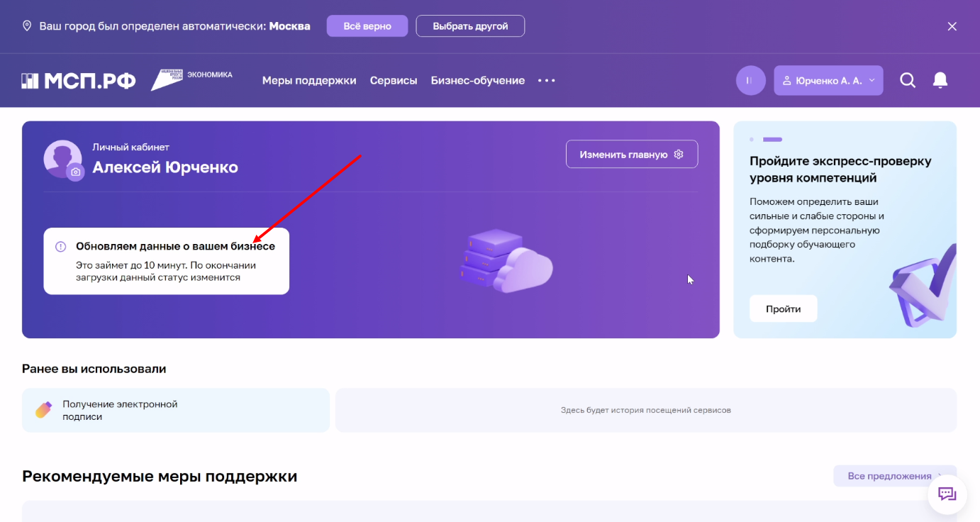The image size is (980, 522).
Task: Open notifications bell icon
Action: coord(940,80)
